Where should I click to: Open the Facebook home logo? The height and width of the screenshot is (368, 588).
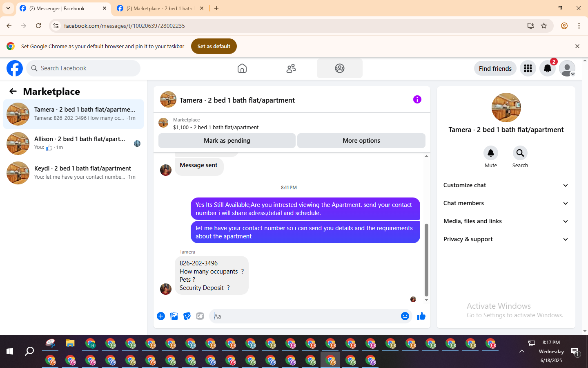(x=15, y=68)
